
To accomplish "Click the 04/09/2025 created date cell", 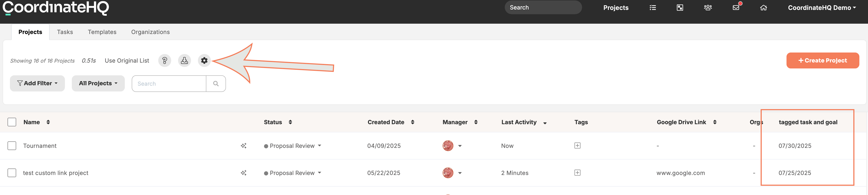I will point(384,145).
